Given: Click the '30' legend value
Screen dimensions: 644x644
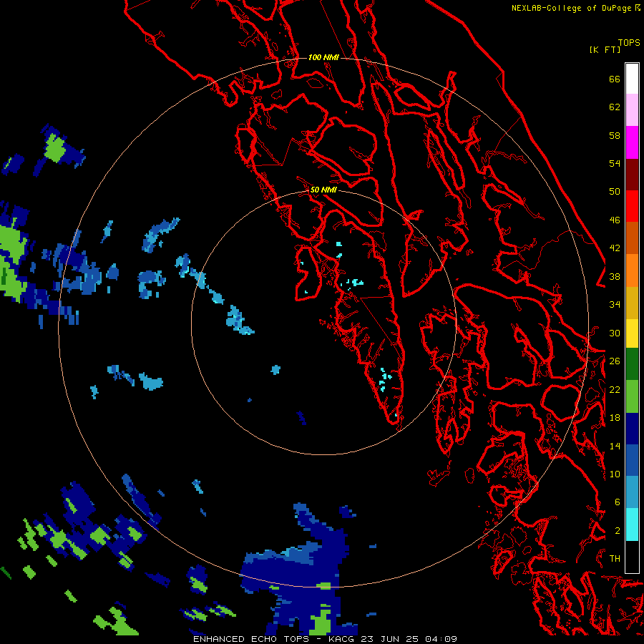Looking at the screenshot, I should click(x=615, y=333).
